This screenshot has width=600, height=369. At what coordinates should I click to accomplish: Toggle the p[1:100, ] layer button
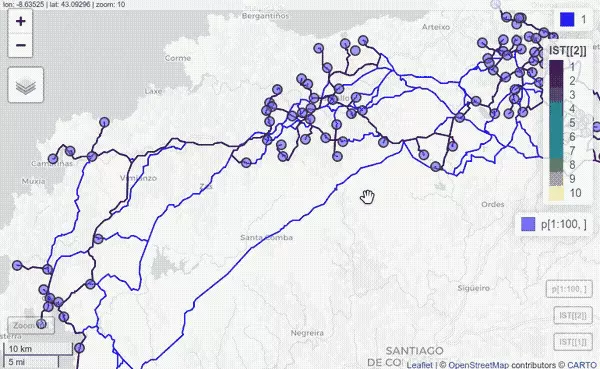tap(569, 289)
